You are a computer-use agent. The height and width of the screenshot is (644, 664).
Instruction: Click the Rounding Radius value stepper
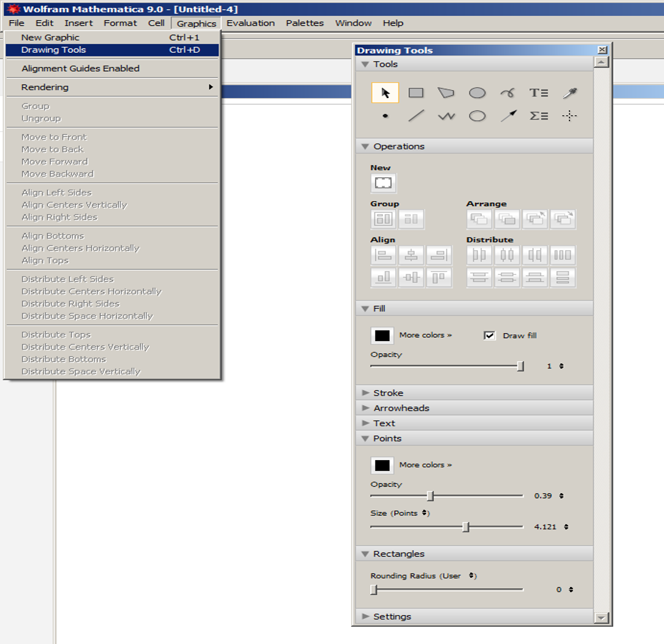point(571,589)
